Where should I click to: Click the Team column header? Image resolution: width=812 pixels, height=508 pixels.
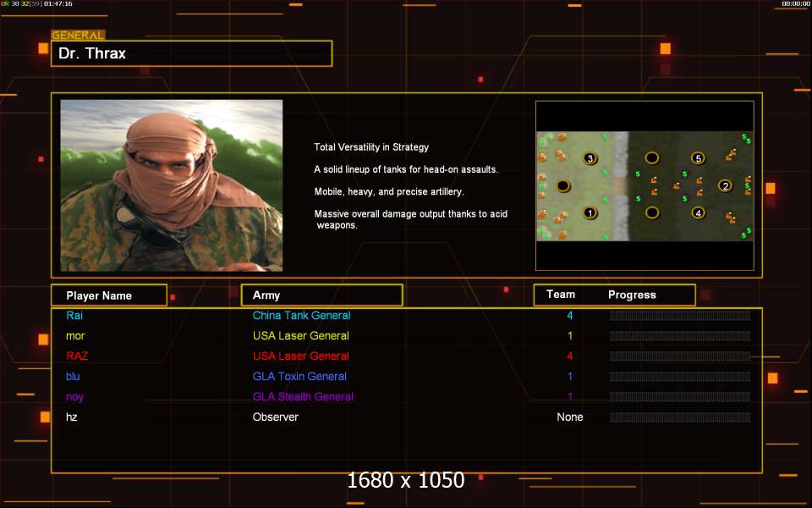(x=560, y=295)
